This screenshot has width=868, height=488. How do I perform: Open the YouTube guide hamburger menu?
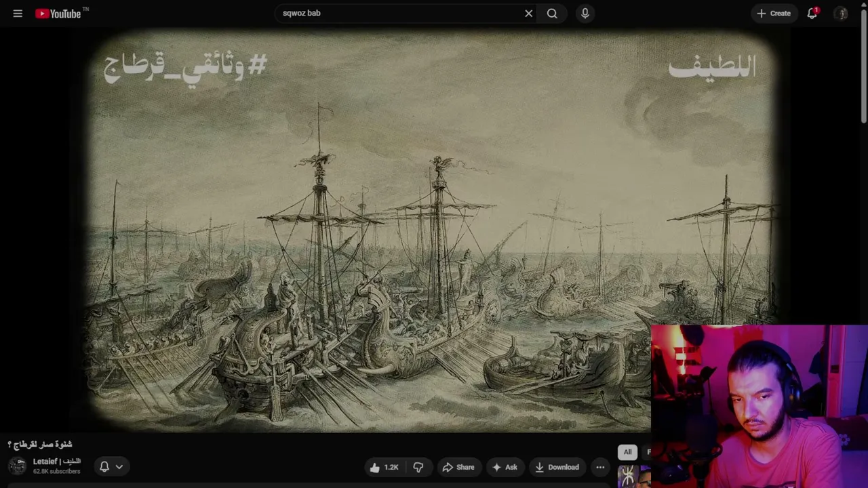[x=18, y=13]
